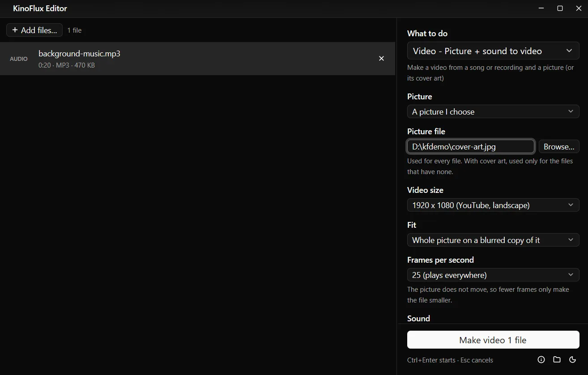588x375 pixels.
Task: Focus the Picture file path field
Action: (x=471, y=147)
